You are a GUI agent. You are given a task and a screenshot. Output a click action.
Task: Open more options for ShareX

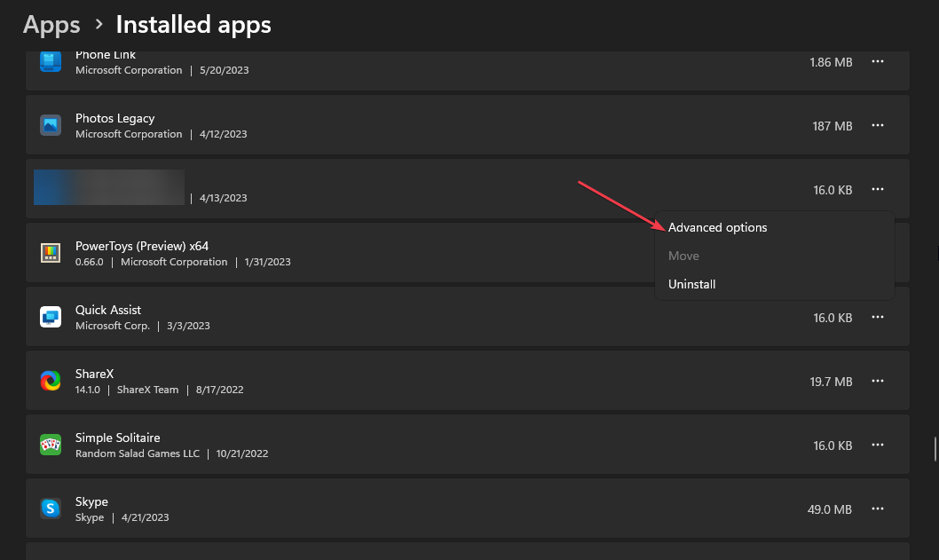point(878,381)
